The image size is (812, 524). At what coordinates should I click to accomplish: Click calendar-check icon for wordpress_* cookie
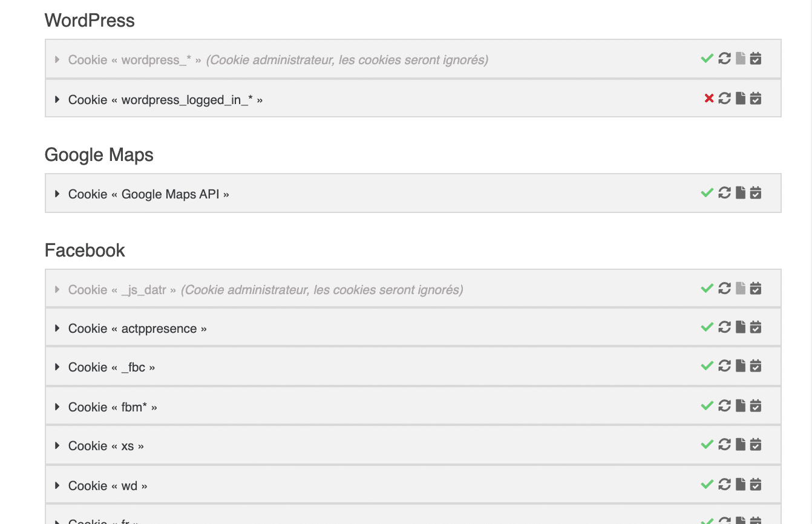click(x=756, y=59)
